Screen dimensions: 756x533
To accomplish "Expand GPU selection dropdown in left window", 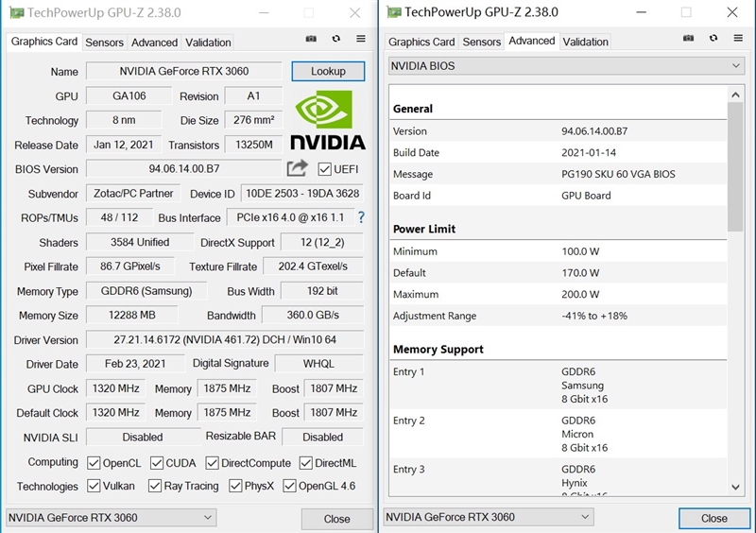I will (112, 518).
